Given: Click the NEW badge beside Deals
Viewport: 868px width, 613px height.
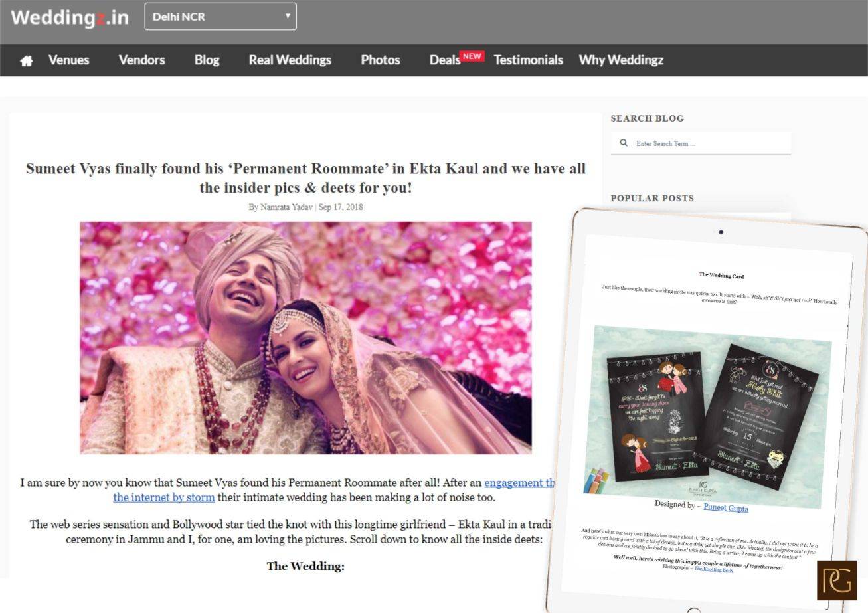Looking at the screenshot, I should point(472,56).
